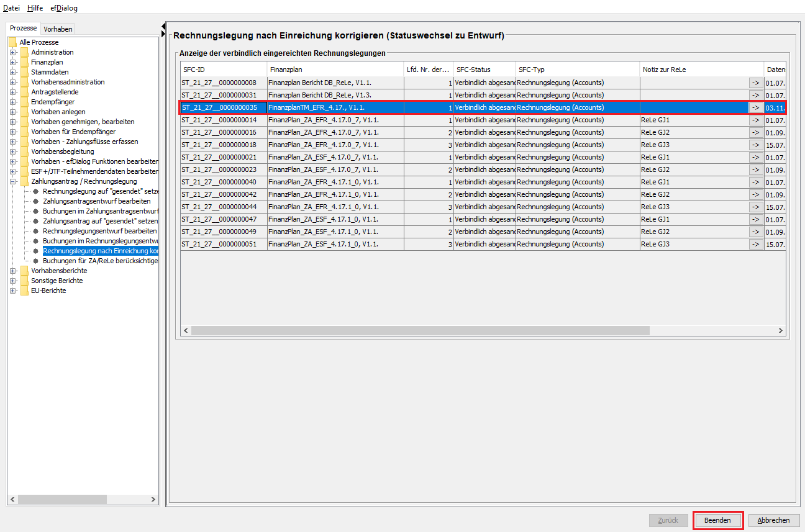Click the Stammdaten folder icon

click(x=24, y=72)
